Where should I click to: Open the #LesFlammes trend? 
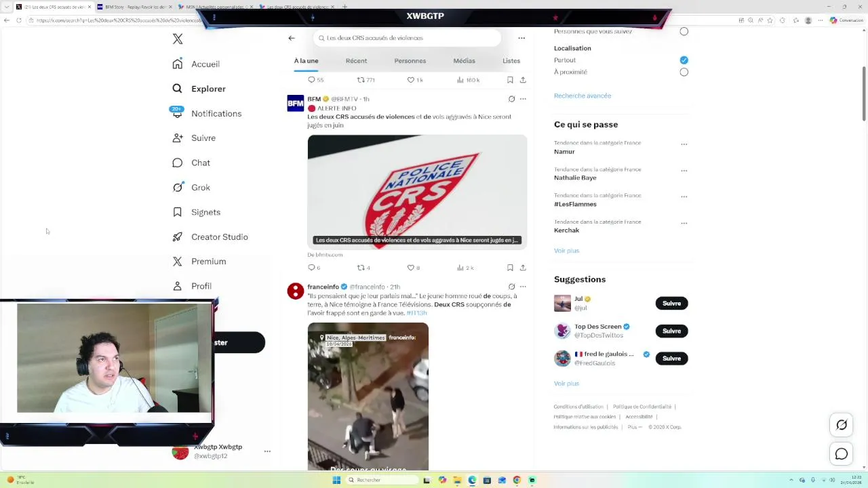[575, 204]
